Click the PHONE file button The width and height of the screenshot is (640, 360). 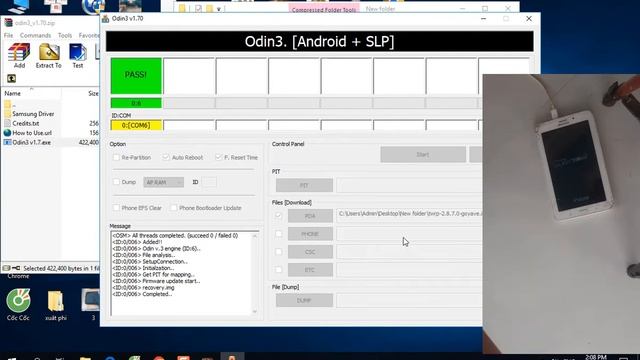tap(310, 234)
